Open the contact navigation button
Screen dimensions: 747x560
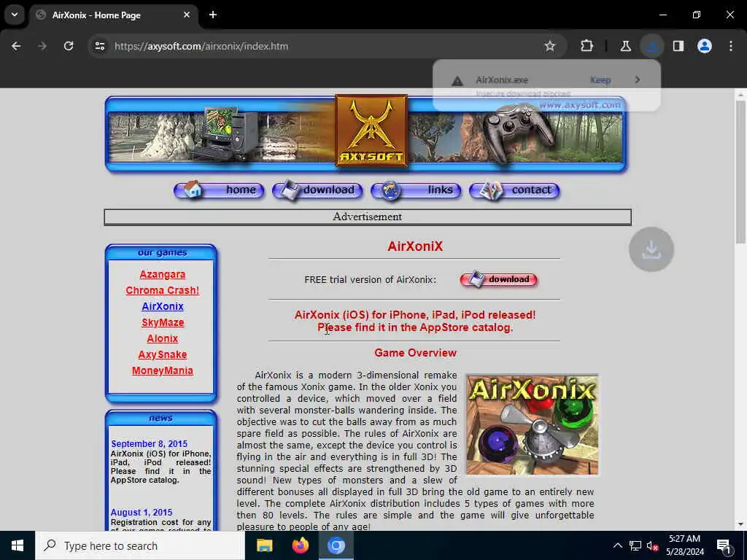[x=514, y=190]
